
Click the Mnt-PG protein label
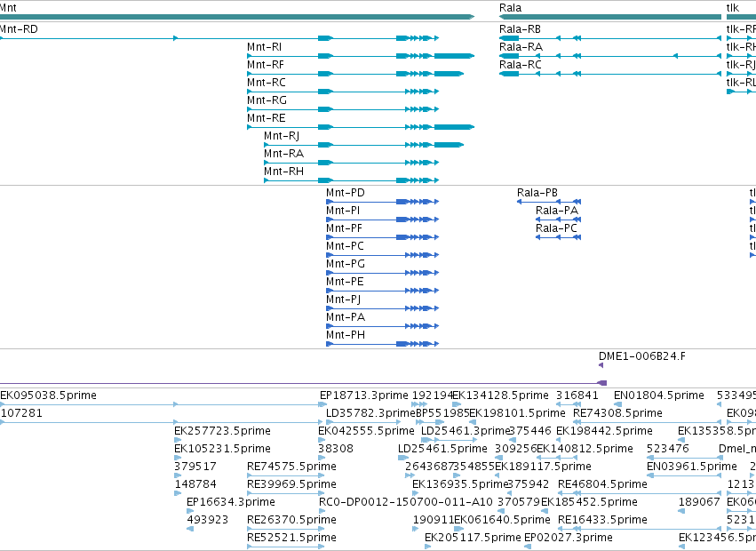click(346, 264)
